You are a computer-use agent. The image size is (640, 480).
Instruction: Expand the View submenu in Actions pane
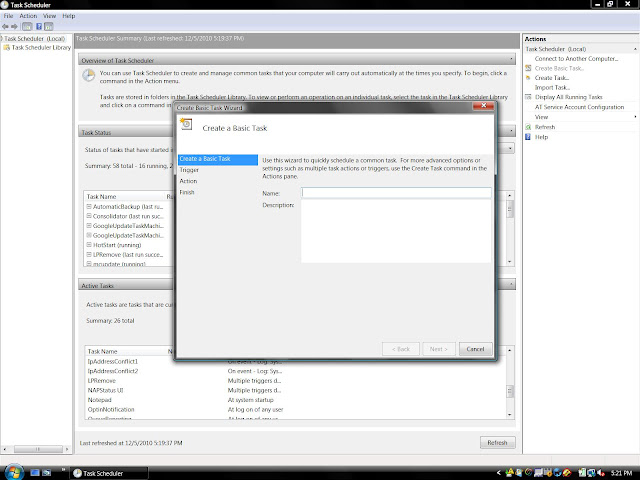click(635, 117)
